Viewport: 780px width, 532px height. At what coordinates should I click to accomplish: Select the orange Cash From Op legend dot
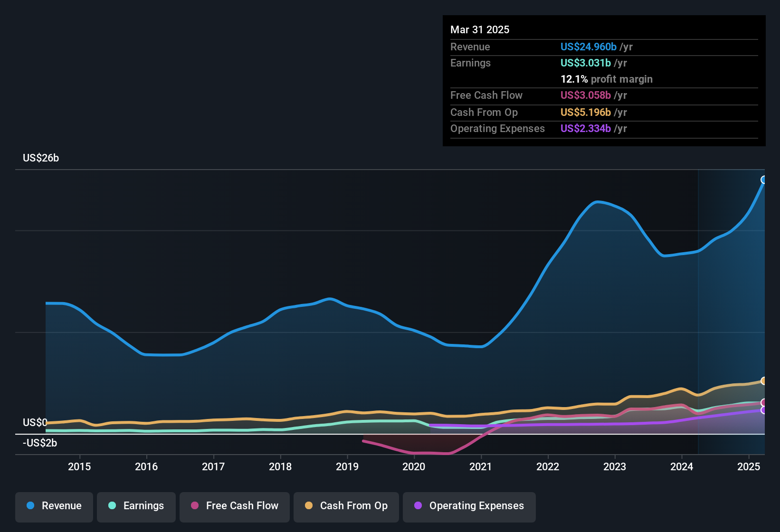pyautogui.click(x=309, y=506)
